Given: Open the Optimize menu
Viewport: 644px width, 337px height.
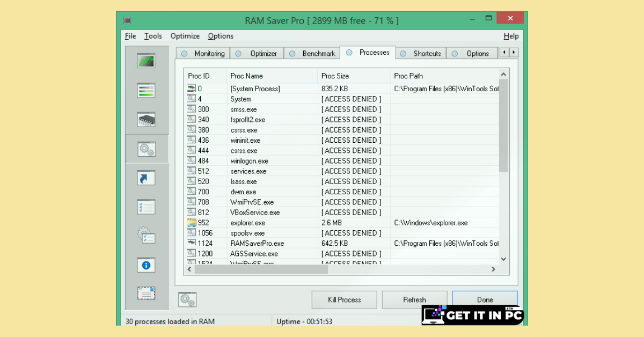Looking at the screenshot, I should (185, 36).
